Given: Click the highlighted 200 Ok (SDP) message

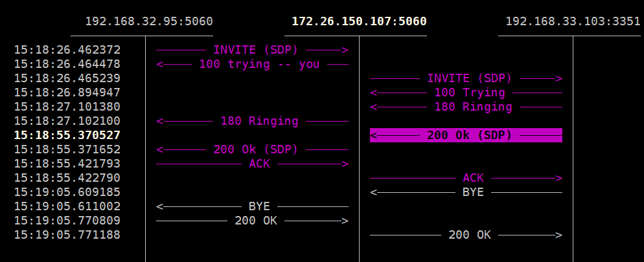Looking at the screenshot, I should (466, 135).
